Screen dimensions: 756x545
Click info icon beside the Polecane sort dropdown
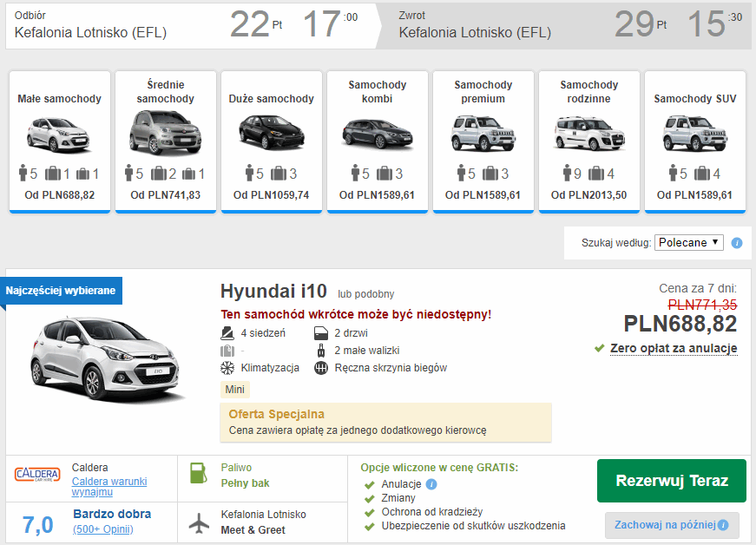pyautogui.click(x=737, y=243)
